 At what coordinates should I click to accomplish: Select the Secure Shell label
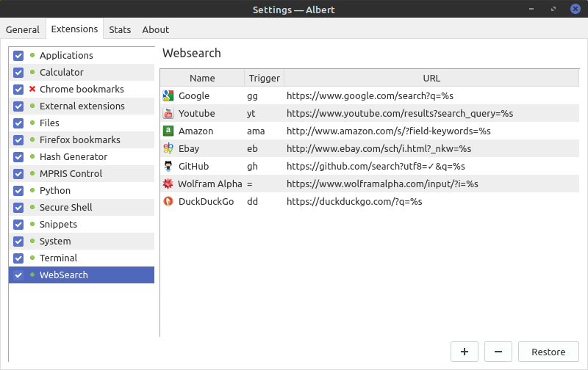66,208
